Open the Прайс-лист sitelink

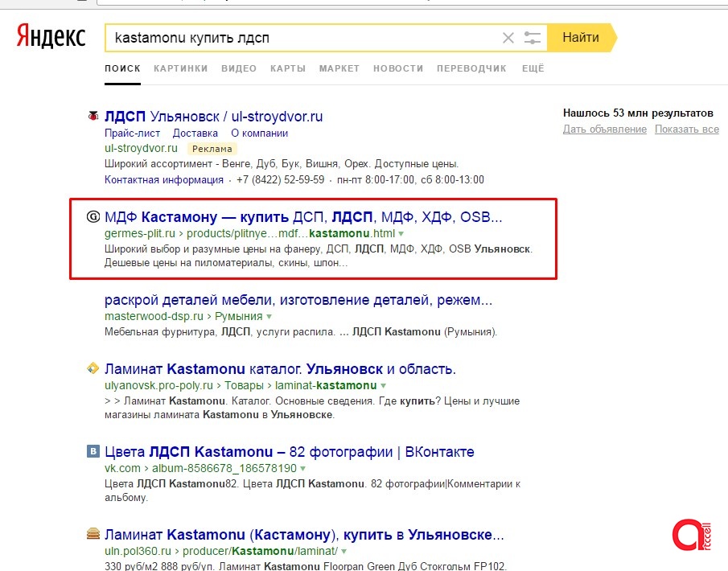(132, 134)
